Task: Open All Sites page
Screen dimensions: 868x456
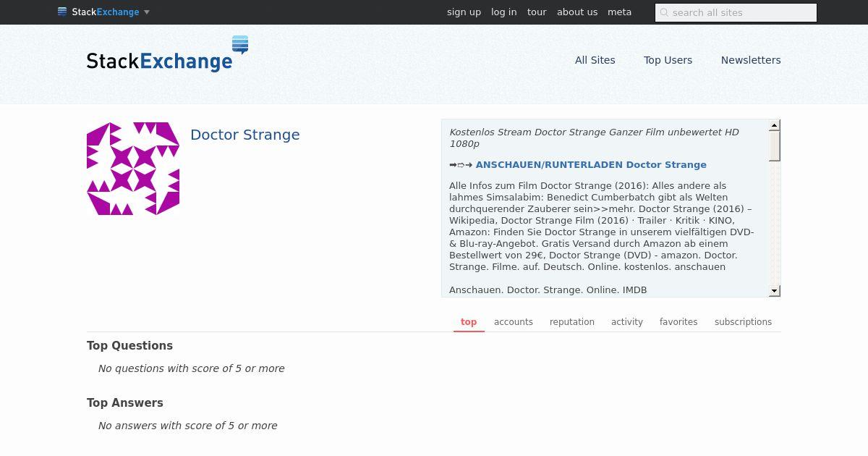Action: tap(595, 60)
